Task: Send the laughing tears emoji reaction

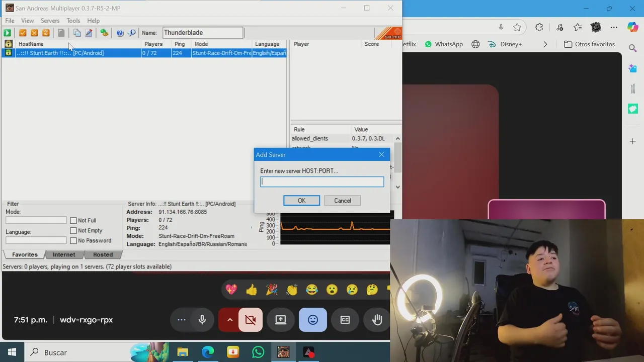Action: 312,290
